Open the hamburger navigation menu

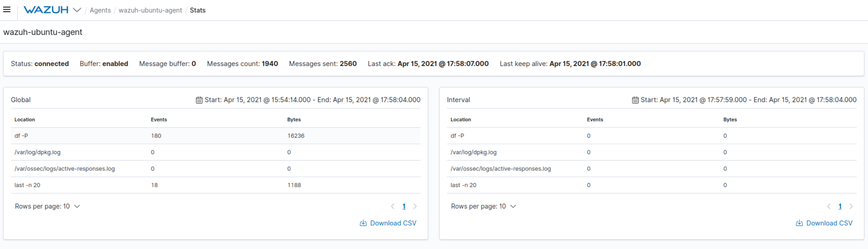(7, 10)
